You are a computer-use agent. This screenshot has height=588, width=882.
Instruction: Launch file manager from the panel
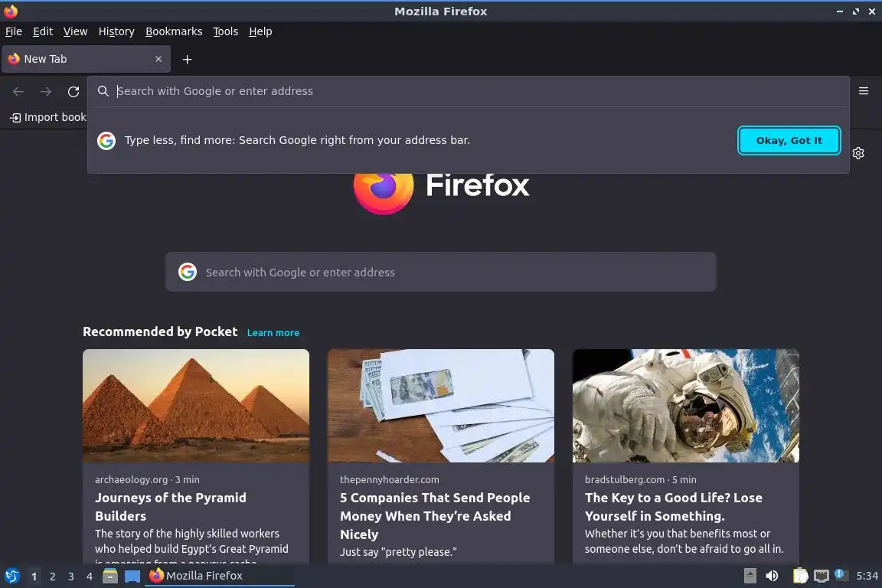(x=110, y=576)
